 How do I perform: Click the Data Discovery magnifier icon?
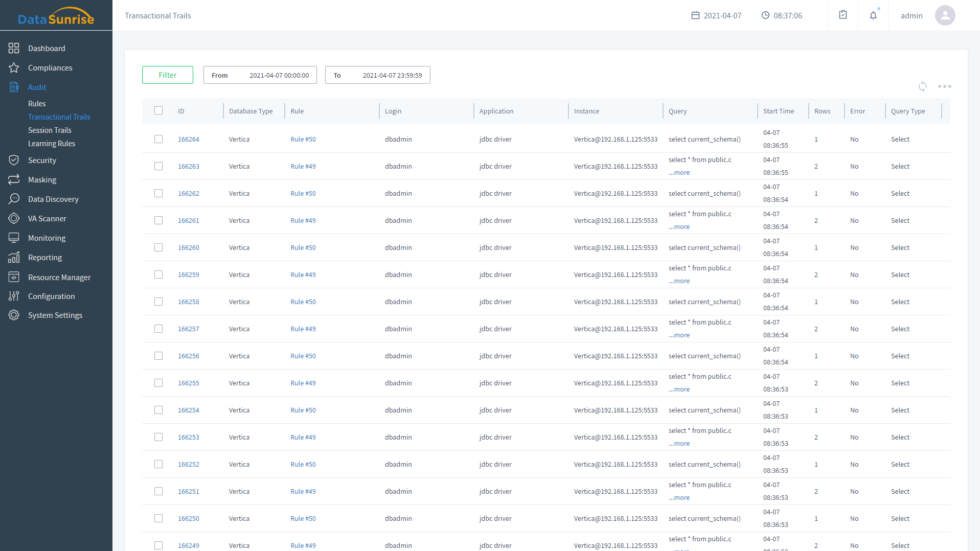14,199
